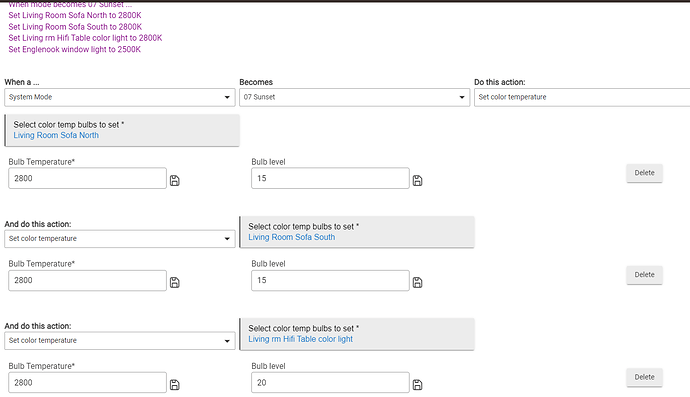Screen dimensions: 690x397
Task: Open Living Room Sofa North bulb selector
Action: tap(122, 130)
